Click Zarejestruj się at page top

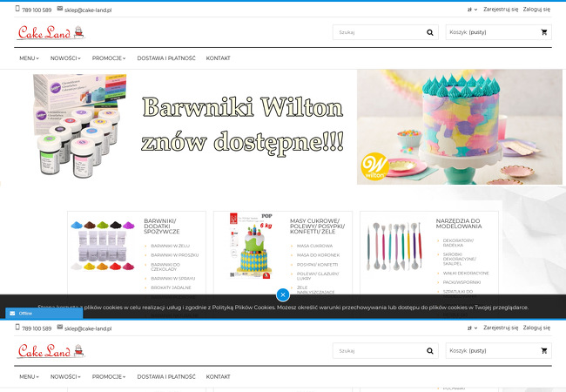(x=501, y=10)
